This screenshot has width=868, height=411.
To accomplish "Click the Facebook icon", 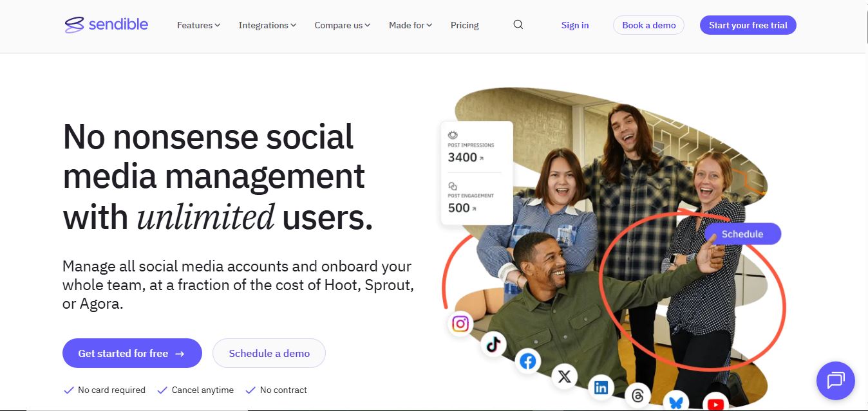I will coord(528,361).
